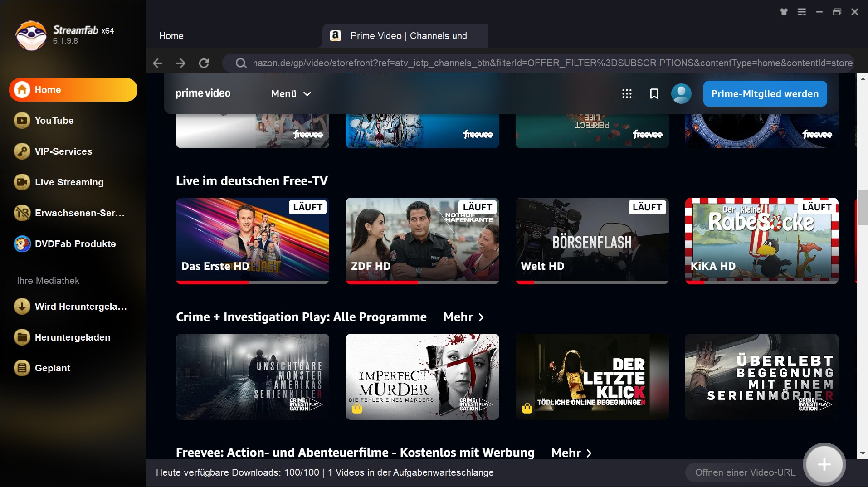Viewport: 868px width, 487px height.
Task: Open the Das Erste HD live channel
Action: coord(253,241)
